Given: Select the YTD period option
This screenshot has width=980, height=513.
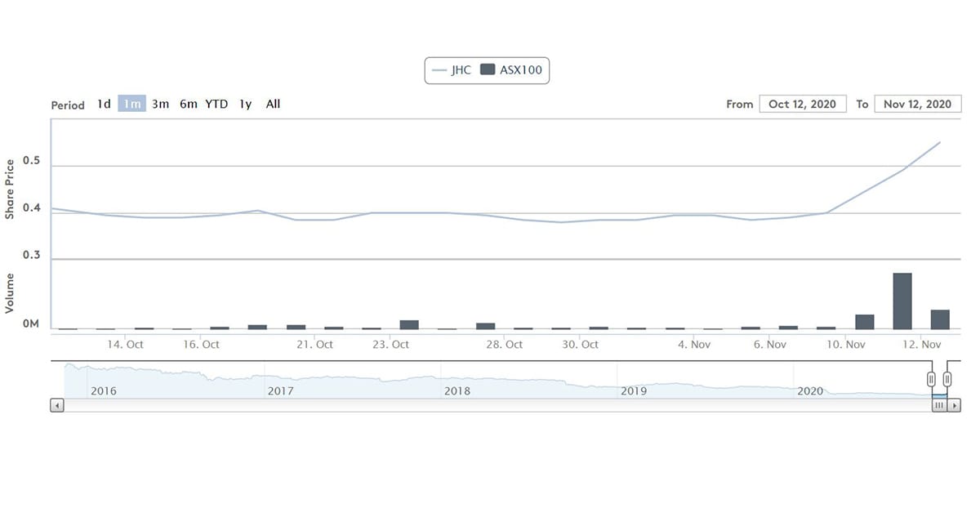Looking at the screenshot, I should [x=216, y=104].
